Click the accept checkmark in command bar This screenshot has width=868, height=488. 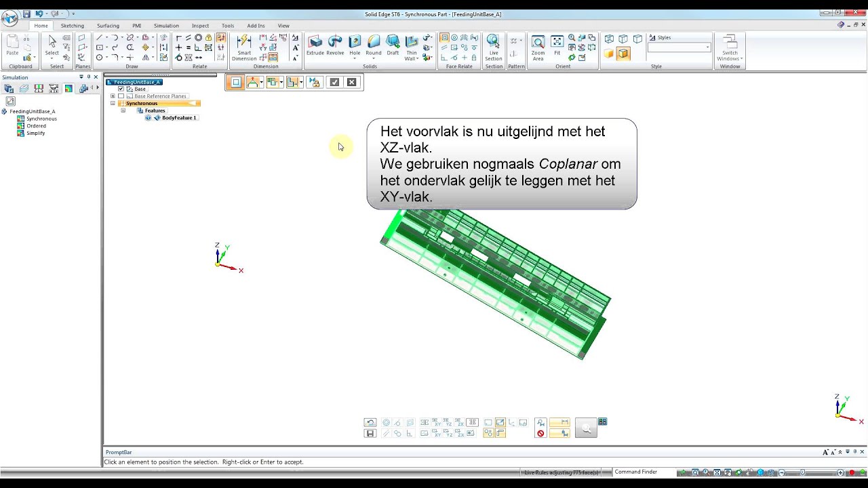tap(334, 82)
